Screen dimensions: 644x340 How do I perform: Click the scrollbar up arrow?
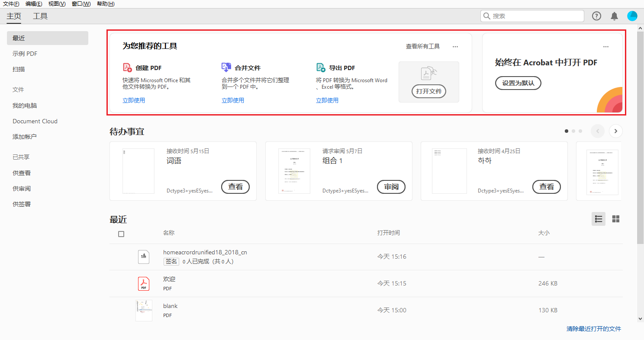[x=641, y=28]
